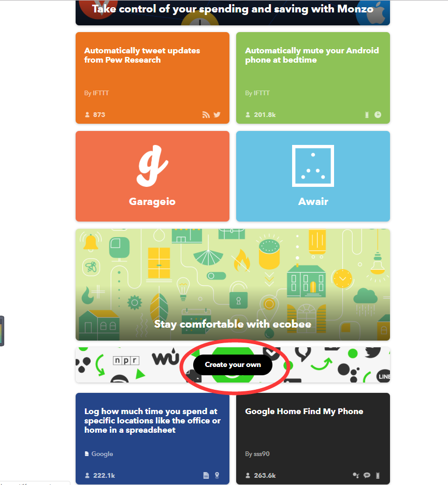Click the document icon beside Google author
This screenshot has width=448, height=485.
[87, 454]
